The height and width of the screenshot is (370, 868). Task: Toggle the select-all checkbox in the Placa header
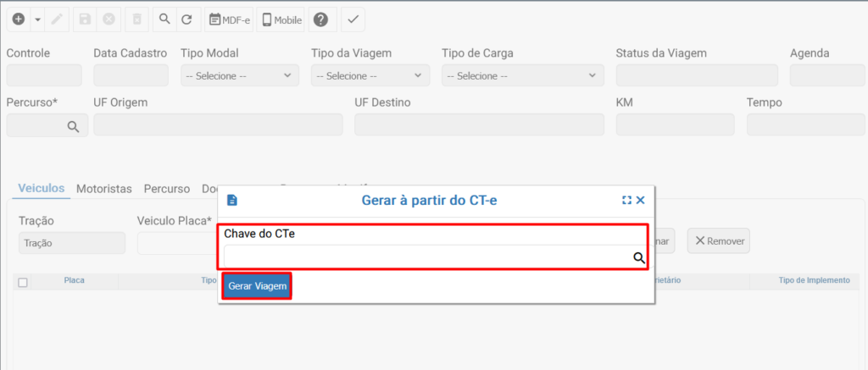(x=23, y=282)
